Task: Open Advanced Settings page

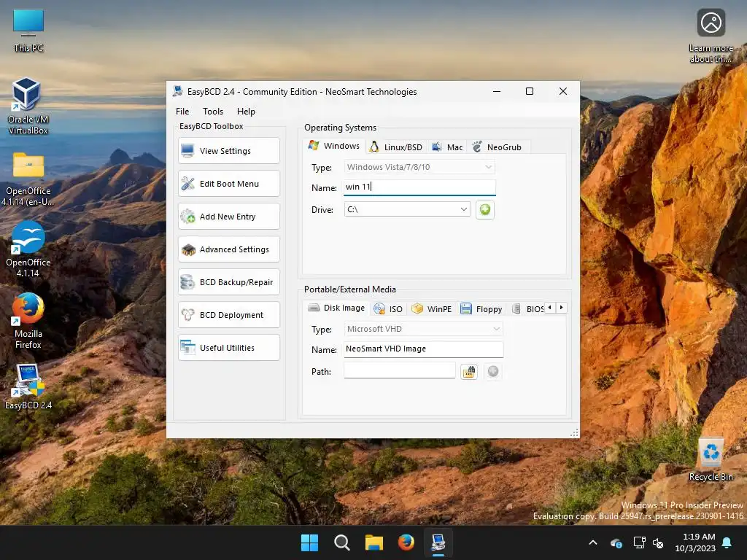Action: 229,249
